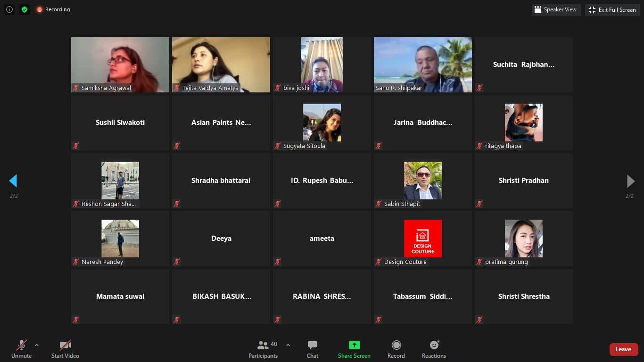
Task: Expand audio options chevron next to Unmute
Action: 37,345
